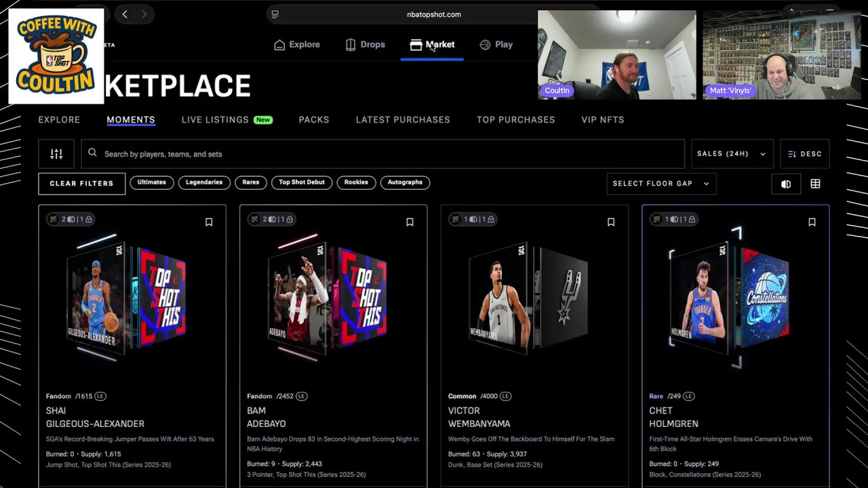Click the badge icons on Bam Adebayo's card
The width and height of the screenshot is (868, 488).
(x=271, y=219)
